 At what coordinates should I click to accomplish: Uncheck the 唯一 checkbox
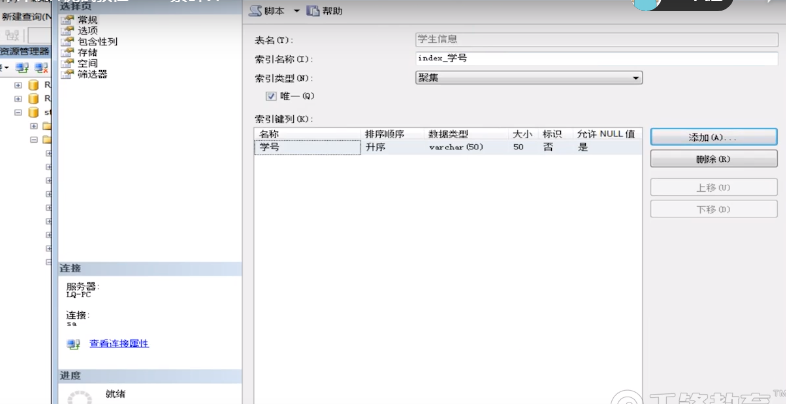coord(271,96)
